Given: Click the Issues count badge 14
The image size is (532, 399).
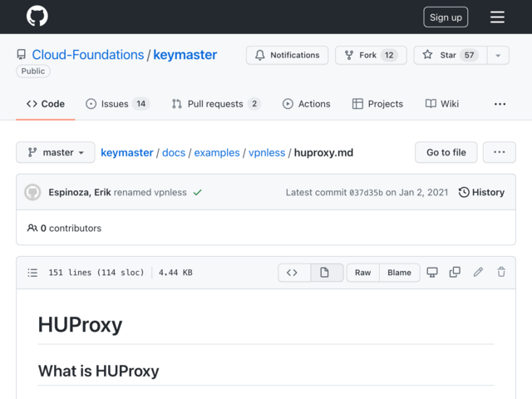Looking at the screenshot, I should pyautogui.click(x=141, y=104).
